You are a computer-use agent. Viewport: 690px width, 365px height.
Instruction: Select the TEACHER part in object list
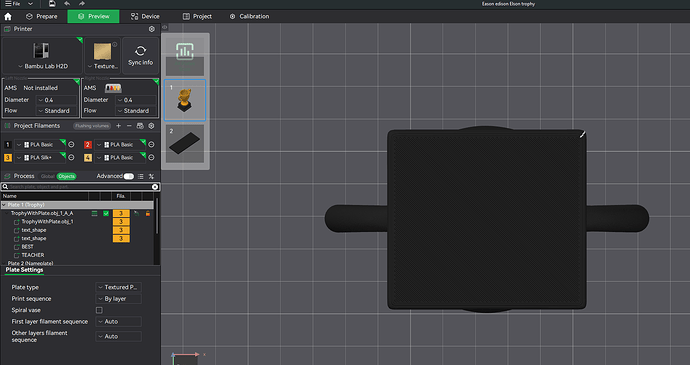(33, 255)
